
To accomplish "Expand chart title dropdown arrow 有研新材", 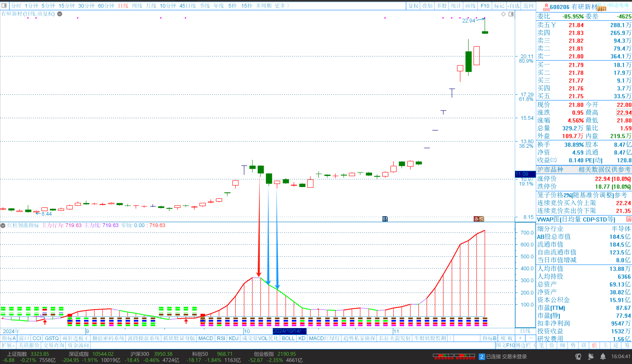I will tap(60, 14).
